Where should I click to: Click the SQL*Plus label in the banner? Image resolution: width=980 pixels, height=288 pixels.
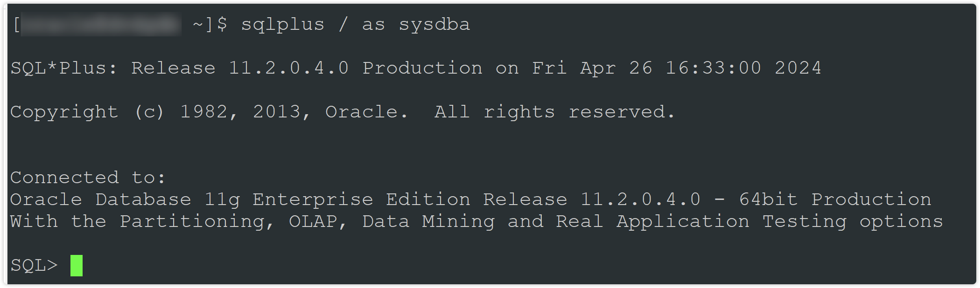pos(64,69)
